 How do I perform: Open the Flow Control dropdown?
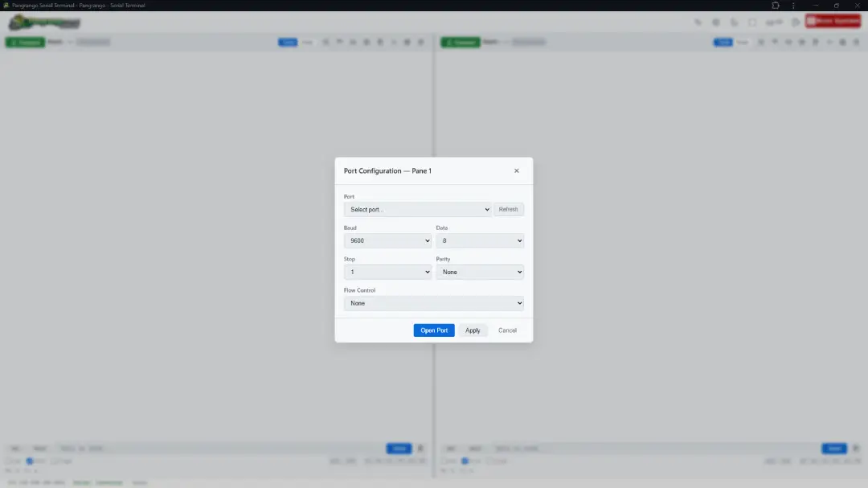(433, 303)
